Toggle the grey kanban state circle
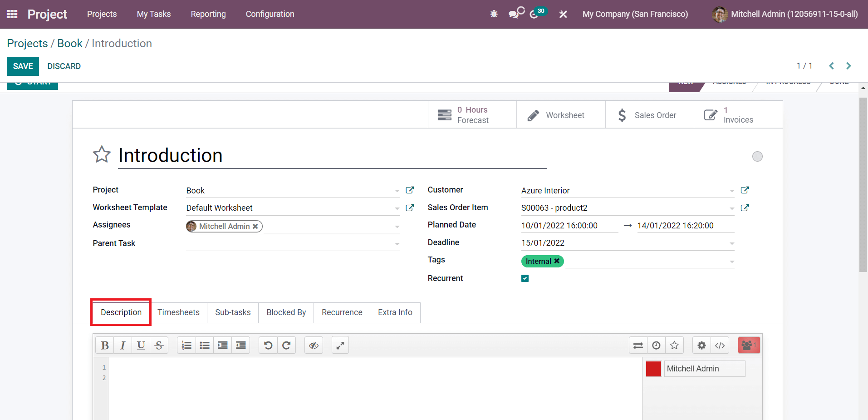Screen dimensions: 868x420 [x=757, y=157]
